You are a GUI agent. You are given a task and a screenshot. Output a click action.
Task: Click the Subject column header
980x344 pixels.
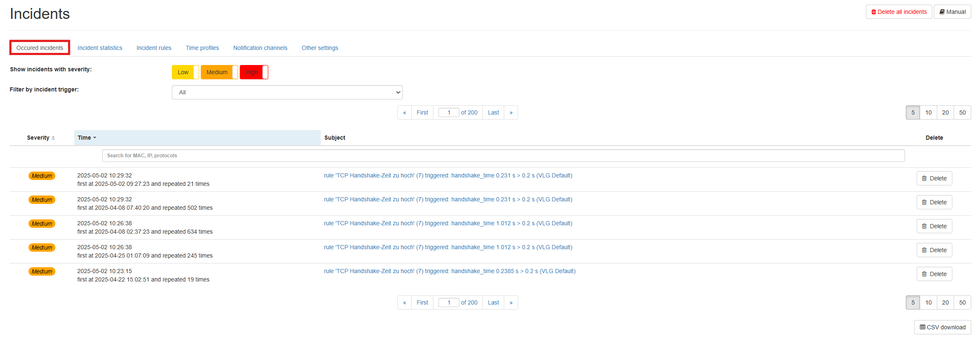click(x=334, y=138)
